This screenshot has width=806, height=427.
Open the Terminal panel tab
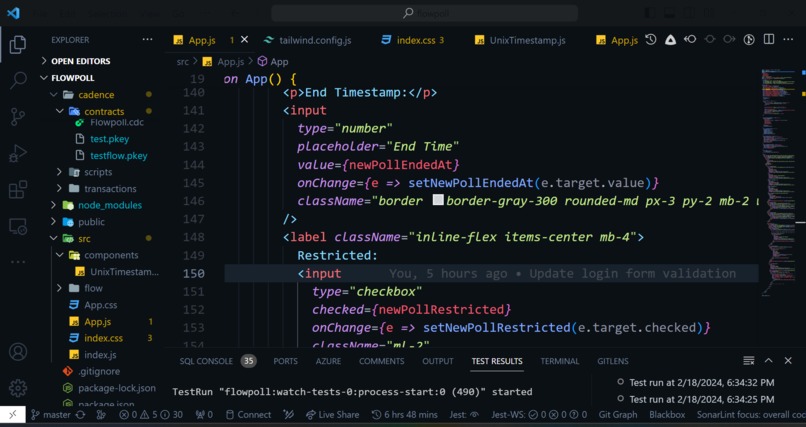[559, 361]
